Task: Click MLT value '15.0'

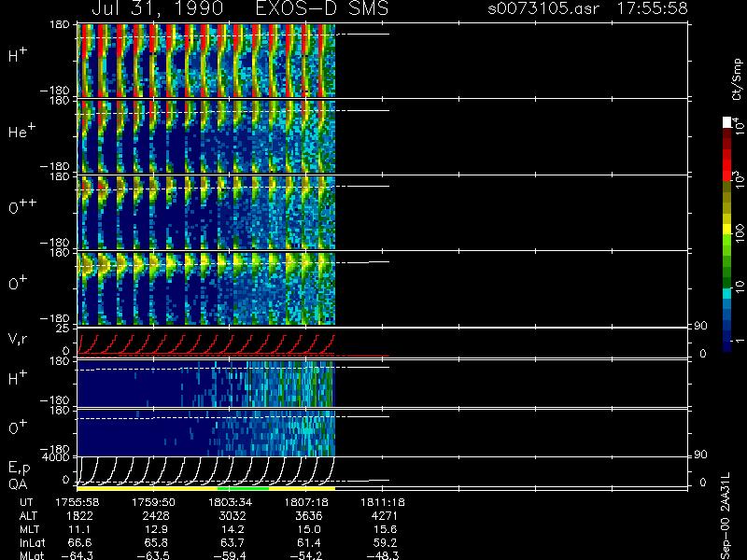Action: [309, 529]
